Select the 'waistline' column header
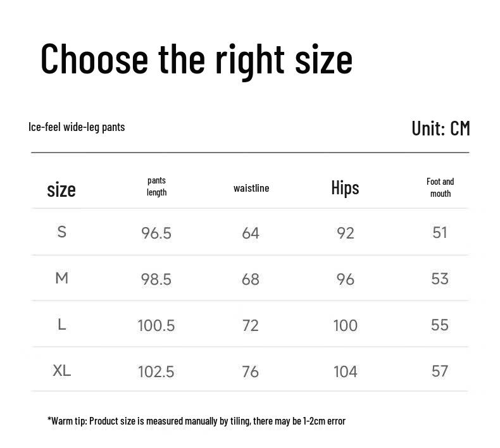This screenshot has height=448, width=500. point(251,188)
